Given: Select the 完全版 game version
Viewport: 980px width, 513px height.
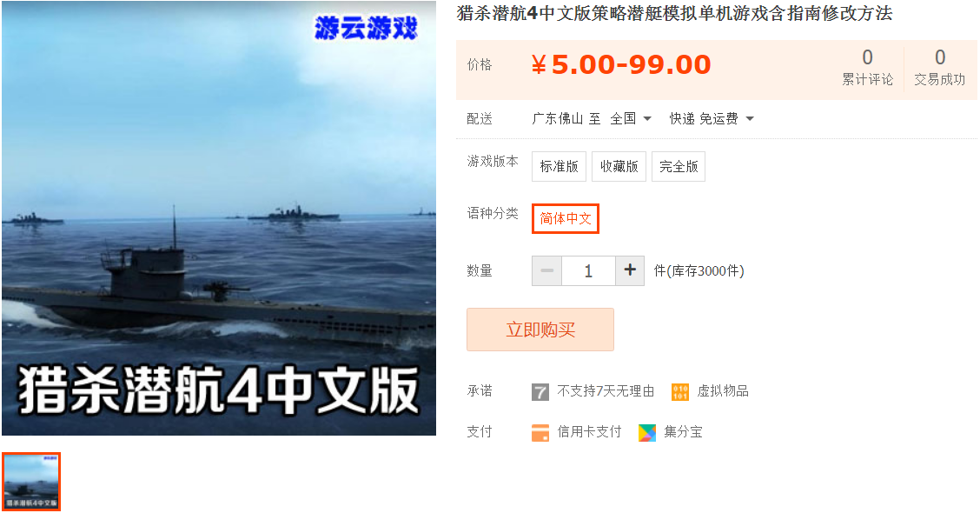Looking at the screenshot, I should coord(679,166).
